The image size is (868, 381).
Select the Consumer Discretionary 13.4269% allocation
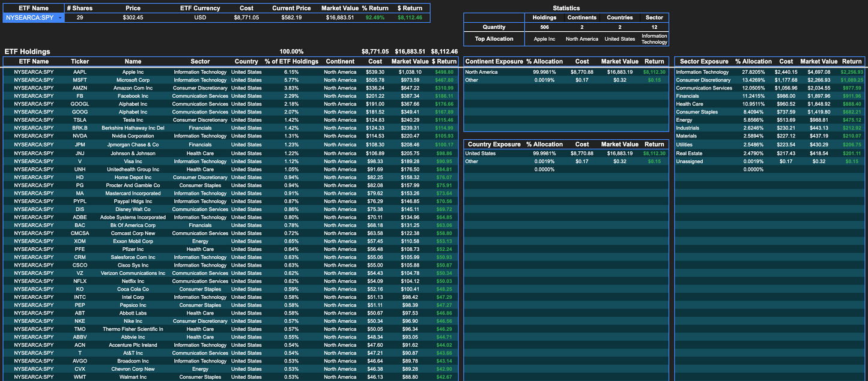pos(754,80)
